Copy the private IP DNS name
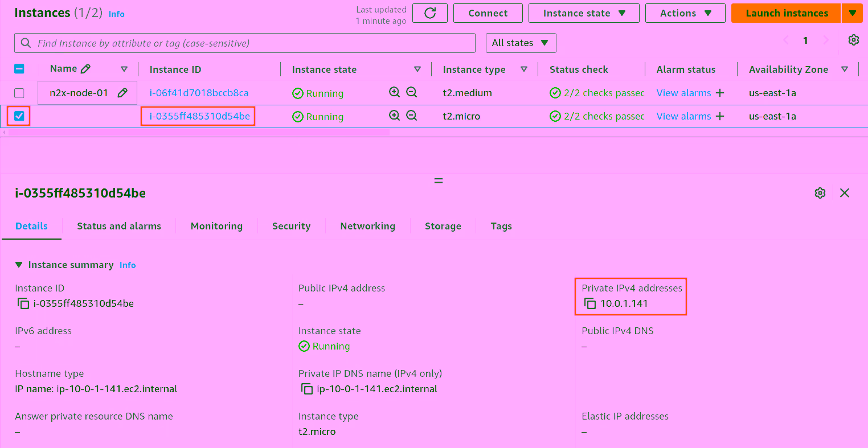This screenshot has width=868, height=448. click(306, 389)
